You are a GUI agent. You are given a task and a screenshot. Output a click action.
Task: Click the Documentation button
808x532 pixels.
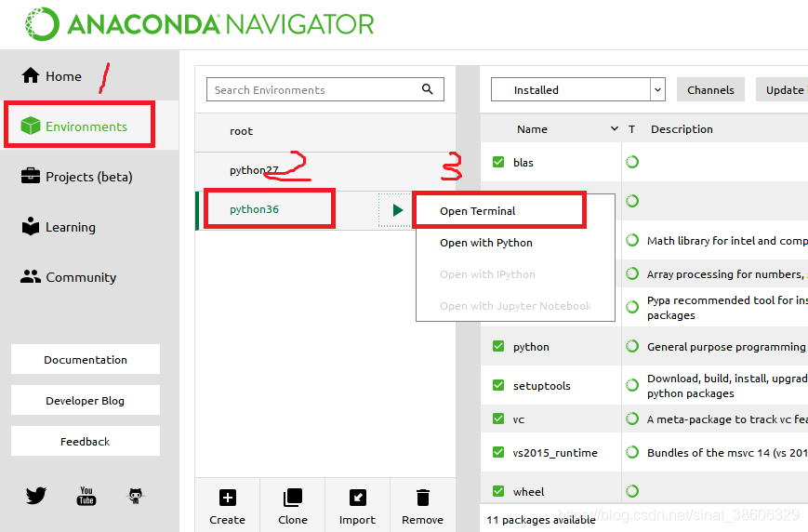pos(86,359)
